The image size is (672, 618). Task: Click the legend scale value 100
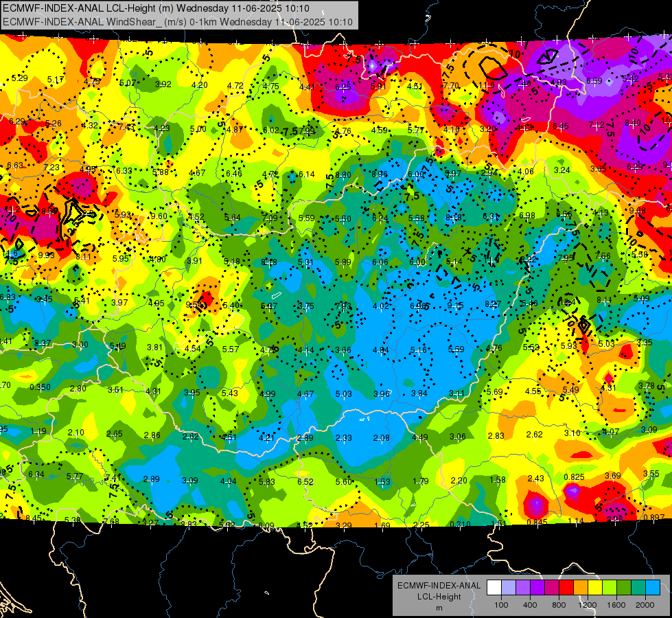click(501, 605)
